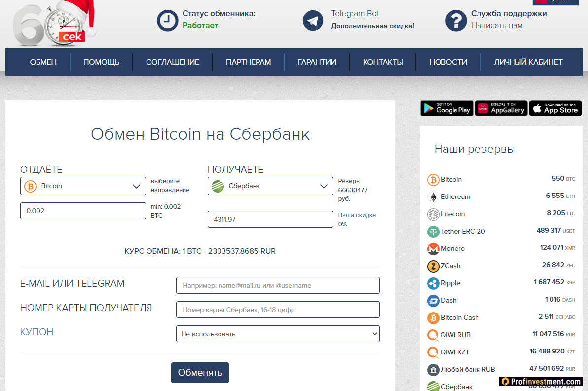Focus the E-mail or Telegram input field
This screenshot has width=588, height=391.
pos(278,285)
